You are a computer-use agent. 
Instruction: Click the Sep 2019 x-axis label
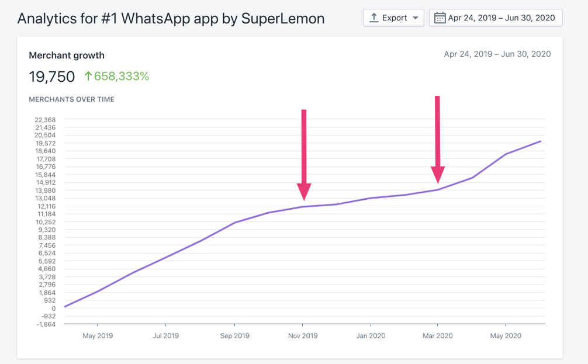coord(235,336)
